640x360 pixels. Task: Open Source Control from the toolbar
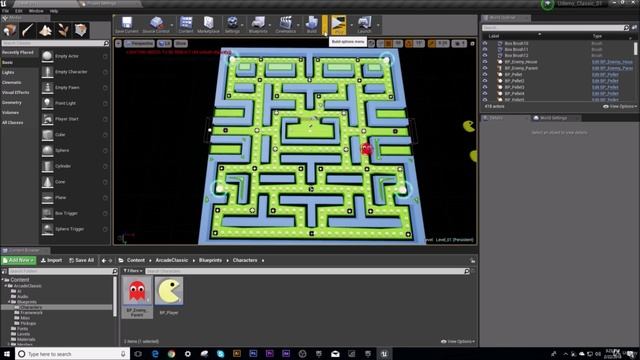tap(156, 24)
